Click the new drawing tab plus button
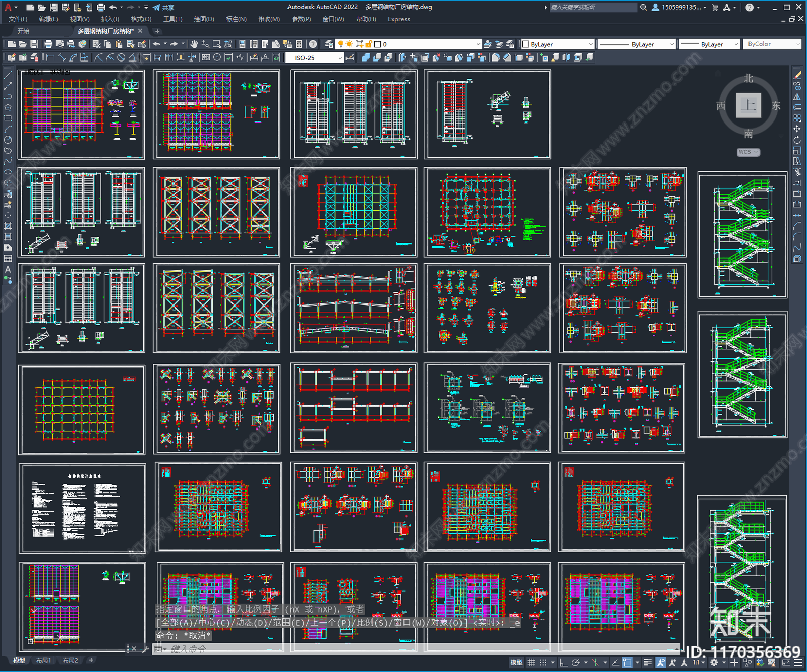 [157, 31]
